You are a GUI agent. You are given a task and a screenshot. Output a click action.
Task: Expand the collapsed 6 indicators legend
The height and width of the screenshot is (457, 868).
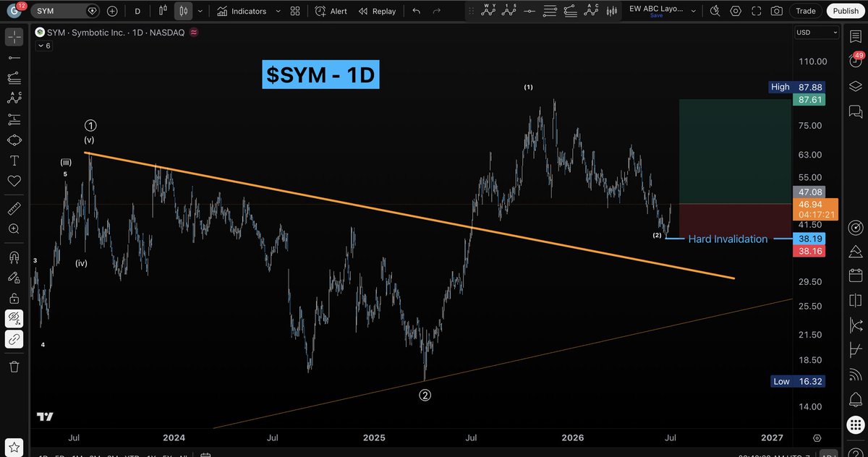click(43, 46)
